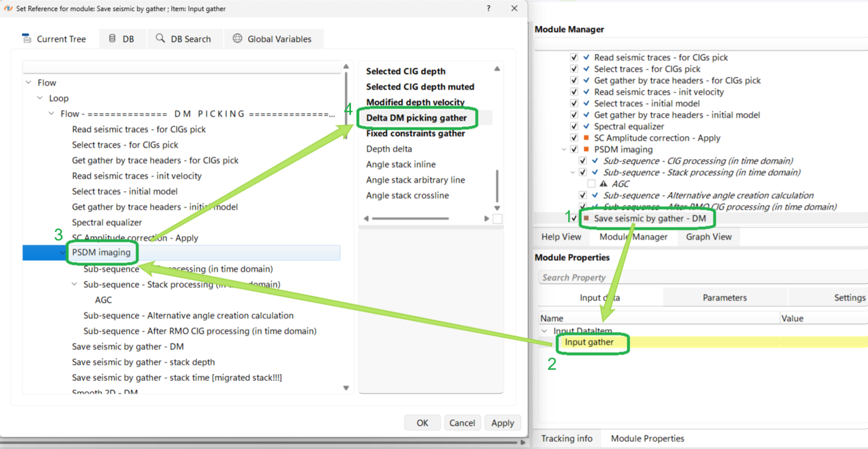Viewport: 868px width, 449px height.
Task: Uncheck the SC Amplitude correction - Apply checkbox
Action: (574, 138)
